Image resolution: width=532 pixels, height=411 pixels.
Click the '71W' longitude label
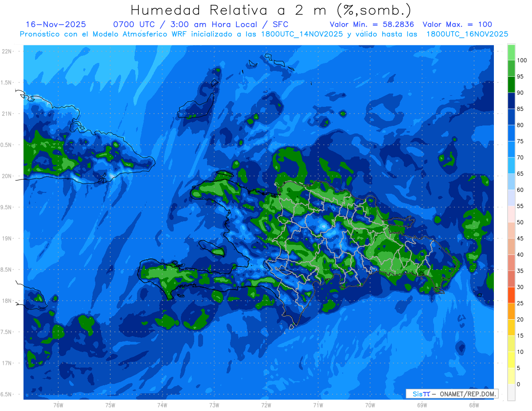click(x=318, y=405)
